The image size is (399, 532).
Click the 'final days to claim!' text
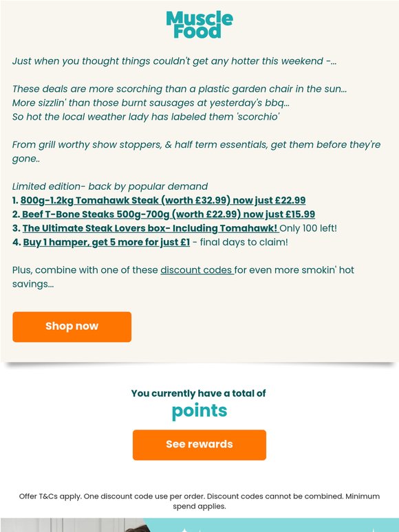click(x=244, y=242)
